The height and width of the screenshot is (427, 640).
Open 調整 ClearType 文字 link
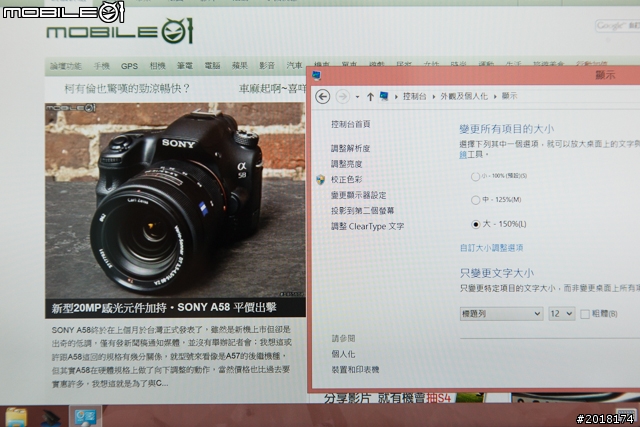pyautogui.click(x=367, y=226)
